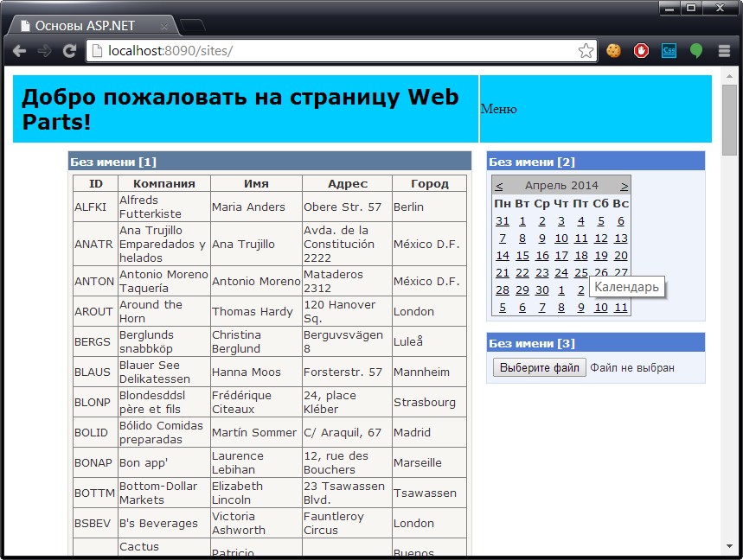Click the Victoria Ashworth cell
Image resolution: width=743 pixels, height=560 pixels.
click(256, 523)
